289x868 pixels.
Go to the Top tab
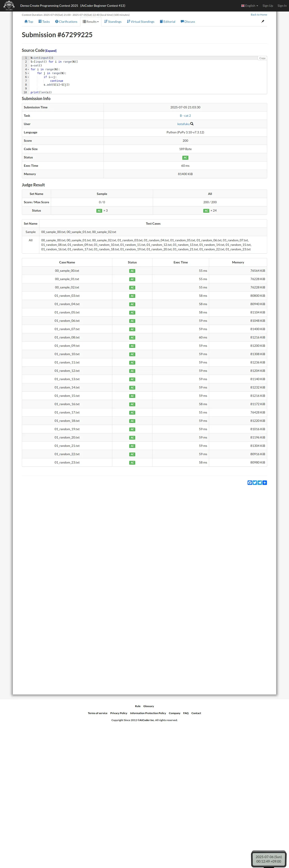coord(29,22)
